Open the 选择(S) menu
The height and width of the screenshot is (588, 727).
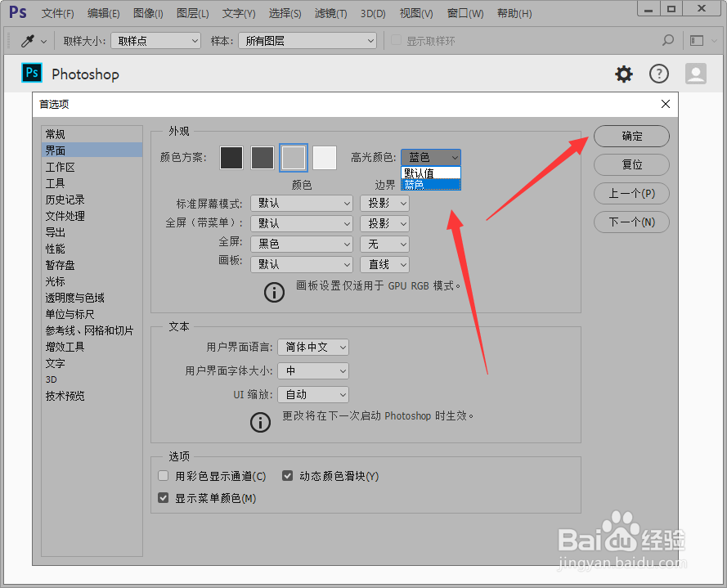(x=285, y=13)
